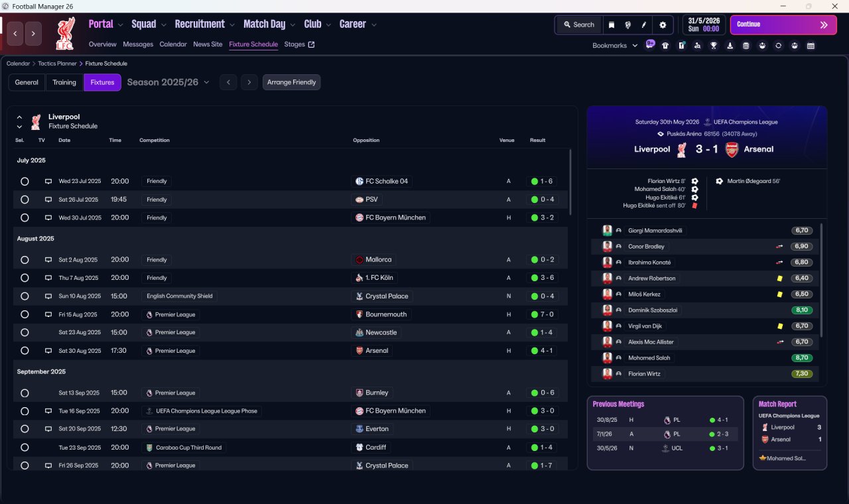Open the Messages sub-tab
Image resolution: width=849 pixels, height=504 pixels.
138,44
